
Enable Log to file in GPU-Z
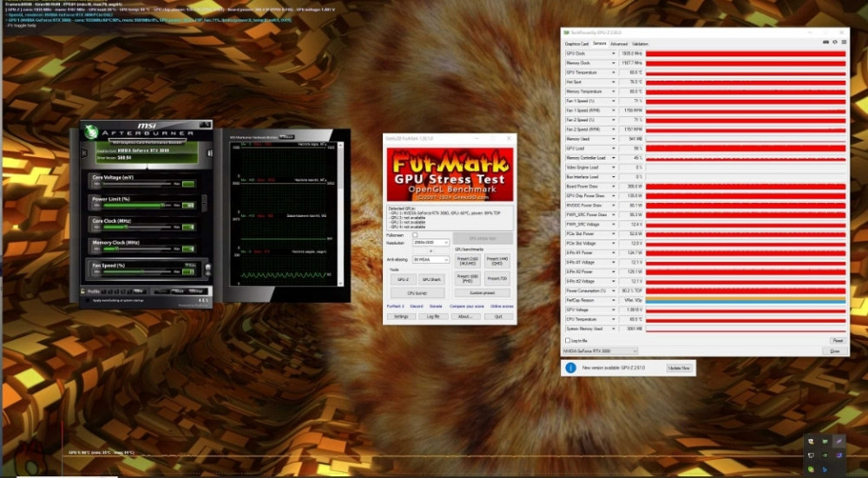(568, 340)
